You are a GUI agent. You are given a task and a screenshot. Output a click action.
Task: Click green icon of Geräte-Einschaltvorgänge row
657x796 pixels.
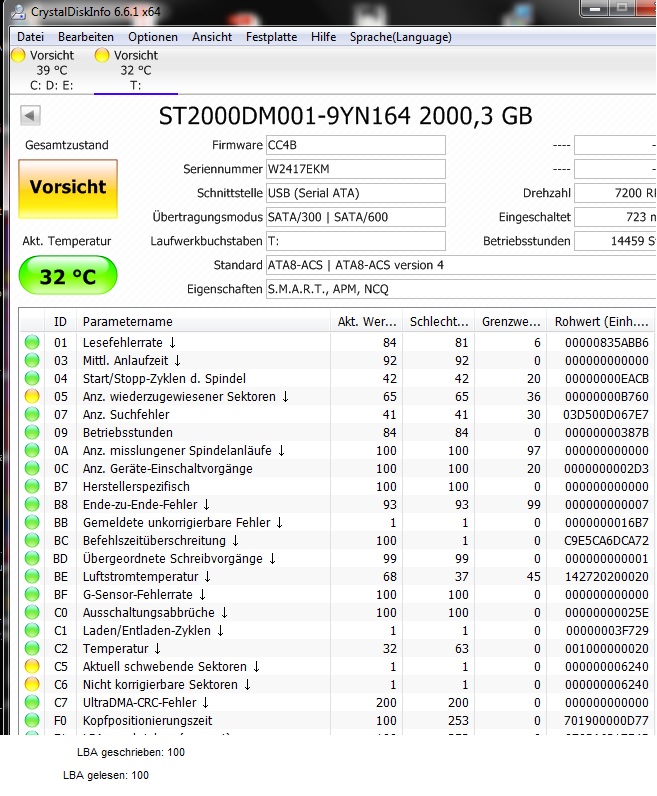pyautogui.click(x=32, y=469)
